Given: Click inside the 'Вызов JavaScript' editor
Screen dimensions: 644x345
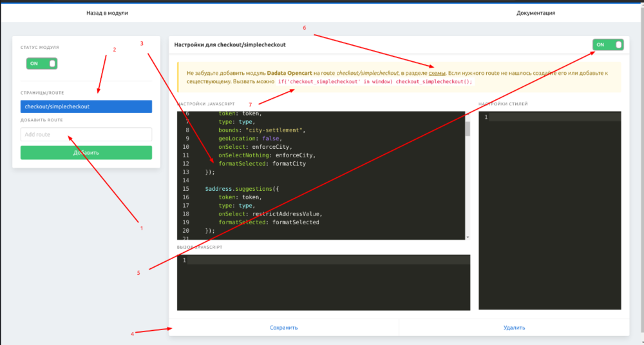Looking at the screenshot, I should (328, 284).
